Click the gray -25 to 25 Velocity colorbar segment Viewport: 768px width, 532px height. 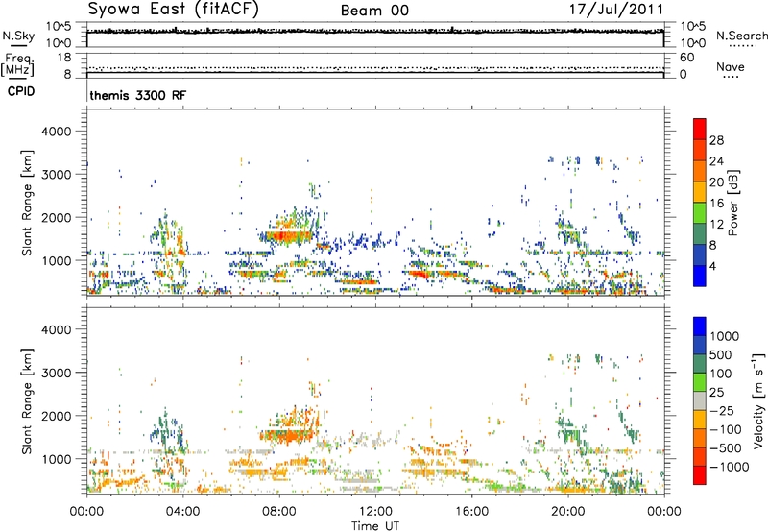click(x=700, y=400)
